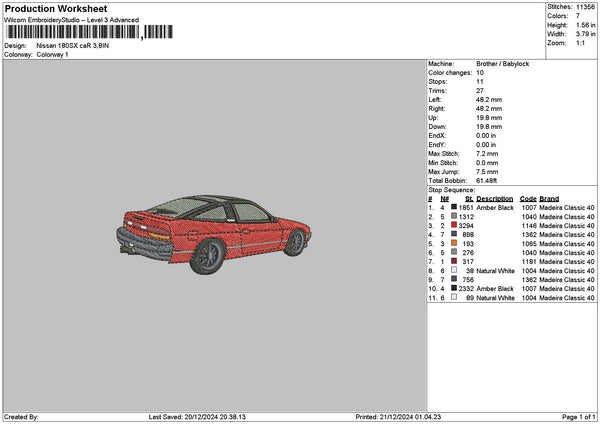This screenshot has width=600, height=424.
Task: Click the St. column header
Action: pos(469,198)
